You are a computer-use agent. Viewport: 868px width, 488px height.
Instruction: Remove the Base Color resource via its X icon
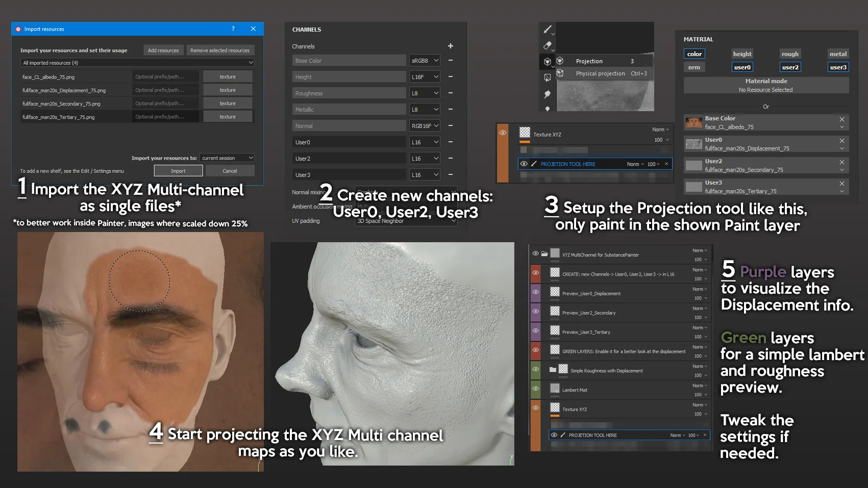coord(842,119)
